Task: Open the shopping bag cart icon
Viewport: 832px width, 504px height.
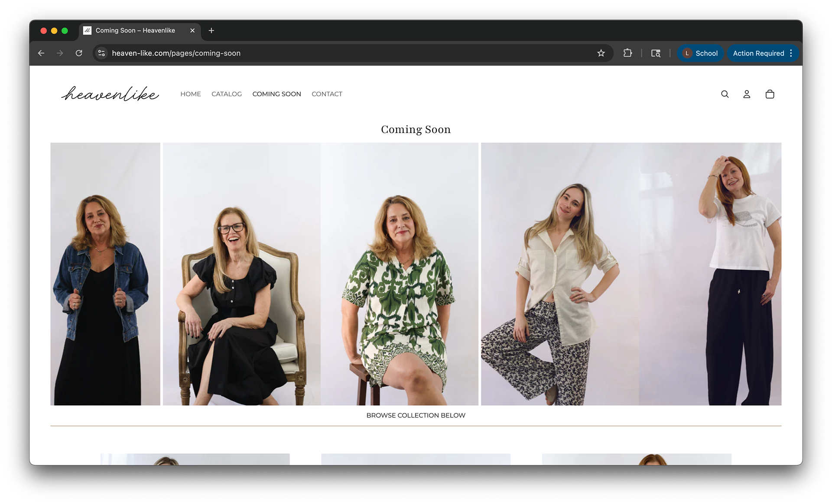Action: [770, 94]
